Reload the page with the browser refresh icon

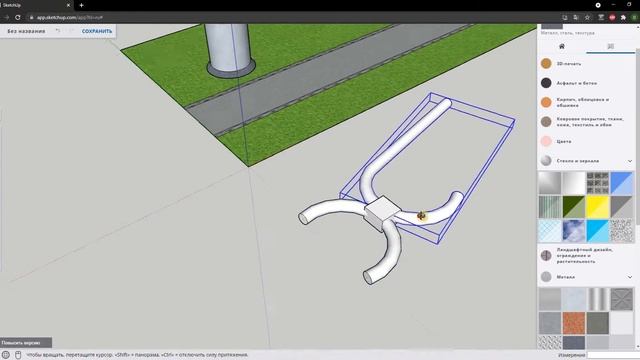pos(18,18)
